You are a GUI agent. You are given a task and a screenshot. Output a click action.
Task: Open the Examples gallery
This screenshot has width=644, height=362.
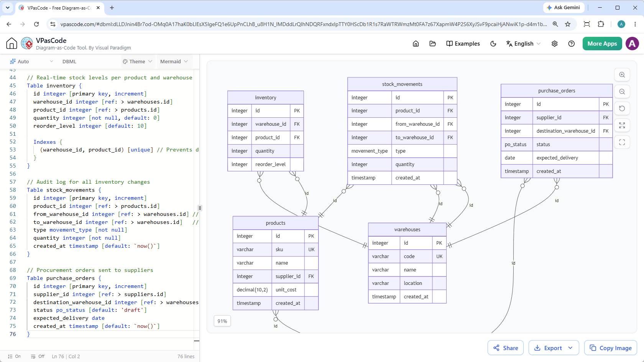click(x=463, y=44)
